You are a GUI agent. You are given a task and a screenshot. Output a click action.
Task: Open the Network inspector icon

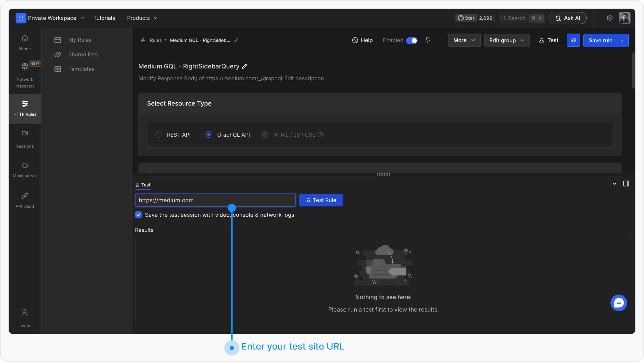[25, 66]
